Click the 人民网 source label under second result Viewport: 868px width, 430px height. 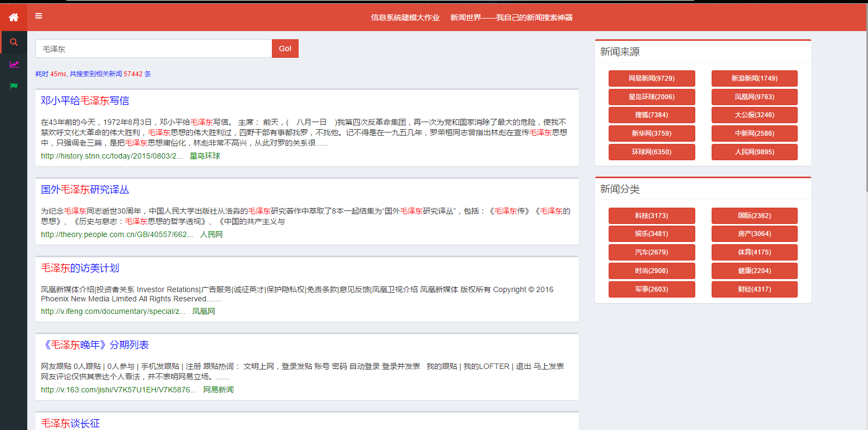coord(211,234)
